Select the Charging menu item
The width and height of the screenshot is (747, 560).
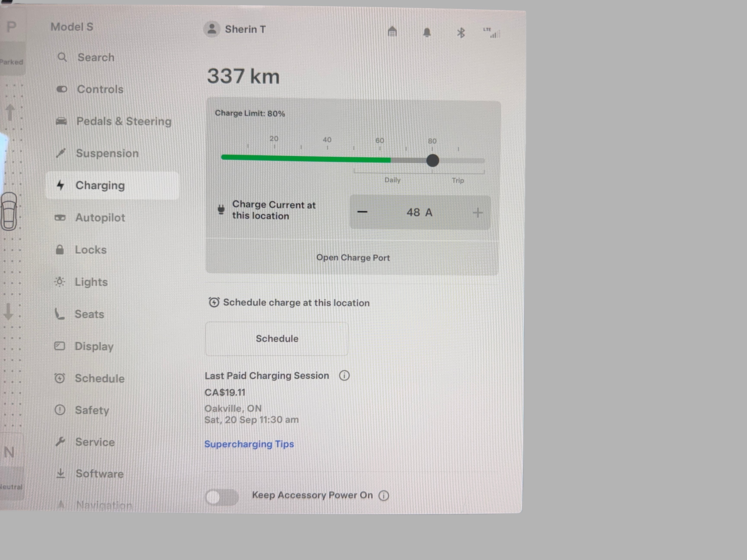pyautogui.click(x=112, y=185)
